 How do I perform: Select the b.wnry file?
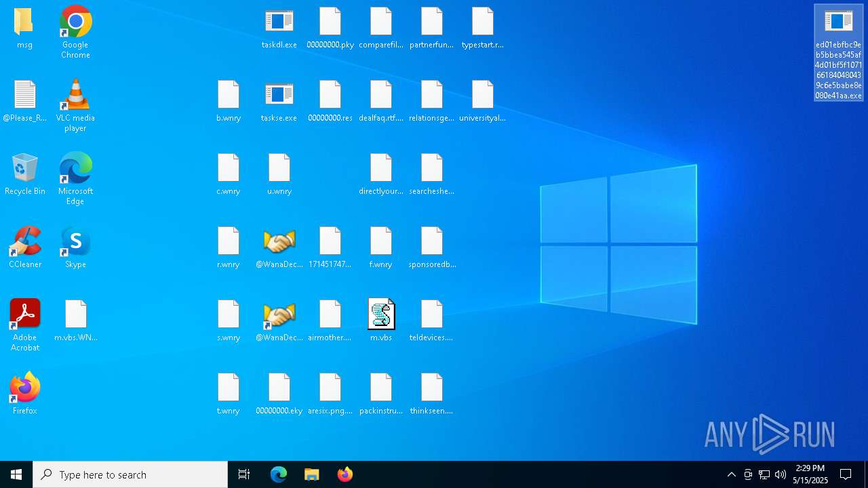coord(228,102)
